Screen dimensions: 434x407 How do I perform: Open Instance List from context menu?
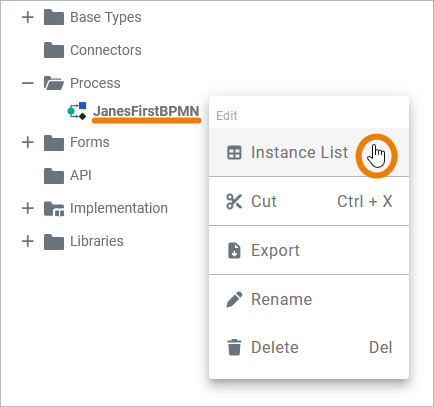click(x=309, y=153)
